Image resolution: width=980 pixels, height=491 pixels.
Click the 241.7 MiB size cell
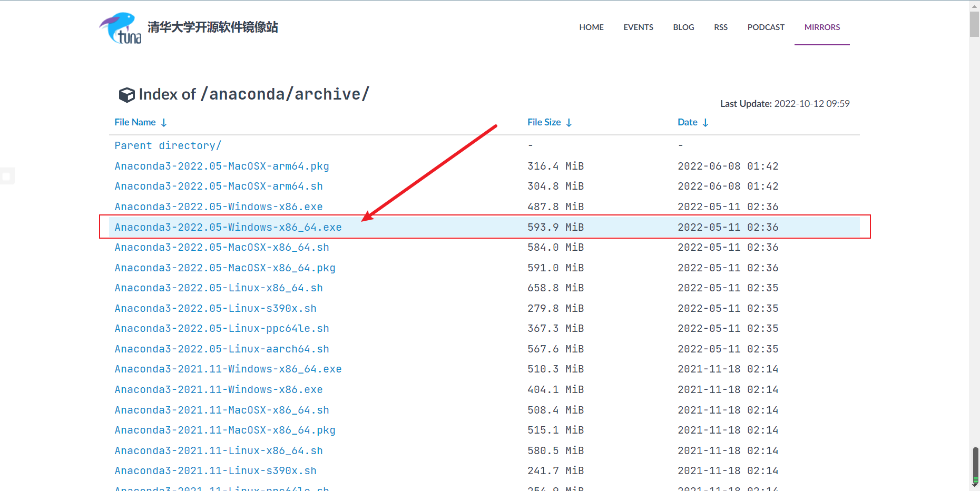pos(556,470)
